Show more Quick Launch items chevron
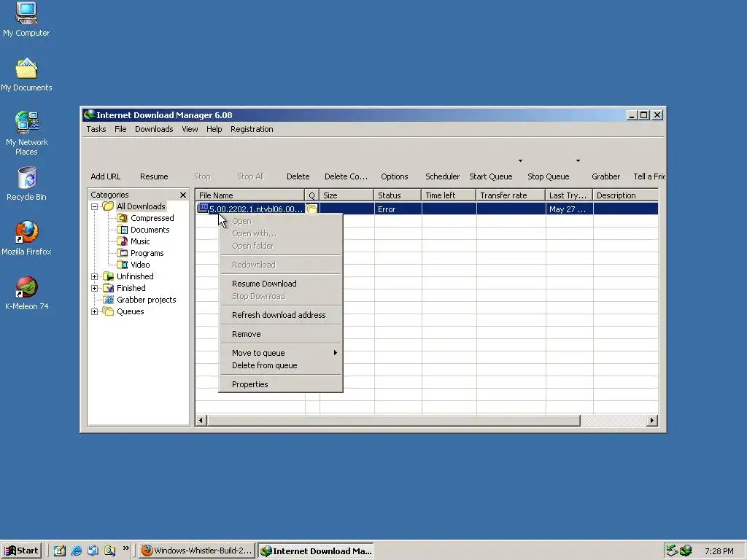The height and width of the screenshot is (560, 747). click(x=125, y=548)
